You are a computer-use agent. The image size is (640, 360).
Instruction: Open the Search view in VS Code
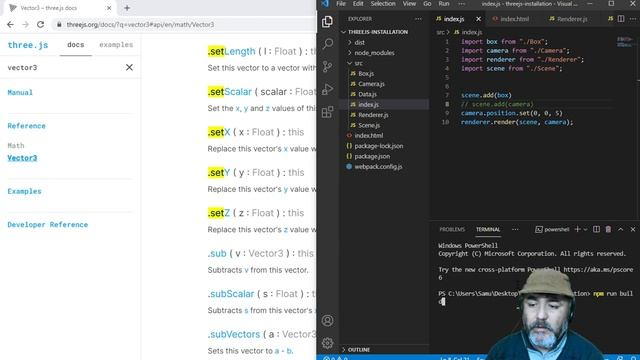327,44
